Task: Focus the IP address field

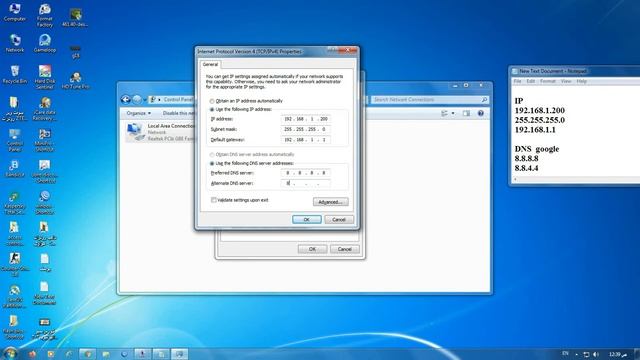Action: pos(306,119)
